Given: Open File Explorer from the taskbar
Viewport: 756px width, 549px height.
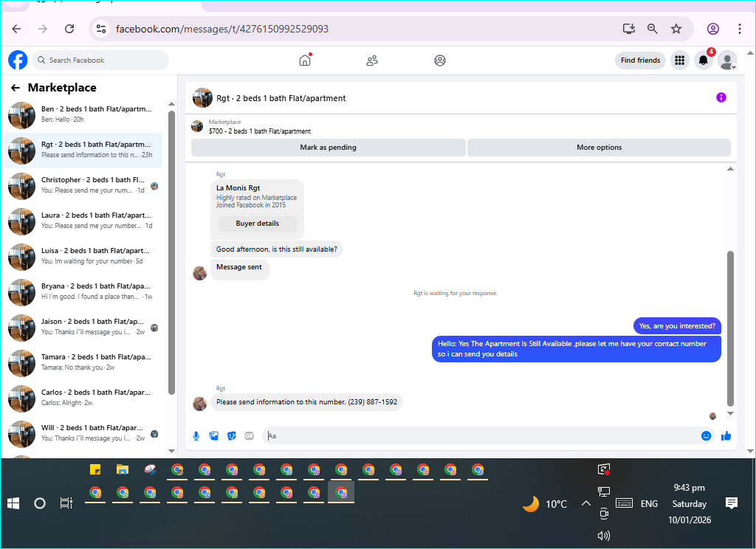Looking at the screenshot, I should (123, 469).
